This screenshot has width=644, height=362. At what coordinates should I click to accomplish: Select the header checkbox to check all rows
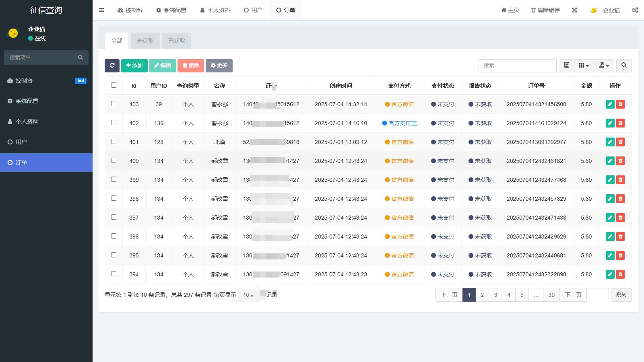(x=114, y=85)
